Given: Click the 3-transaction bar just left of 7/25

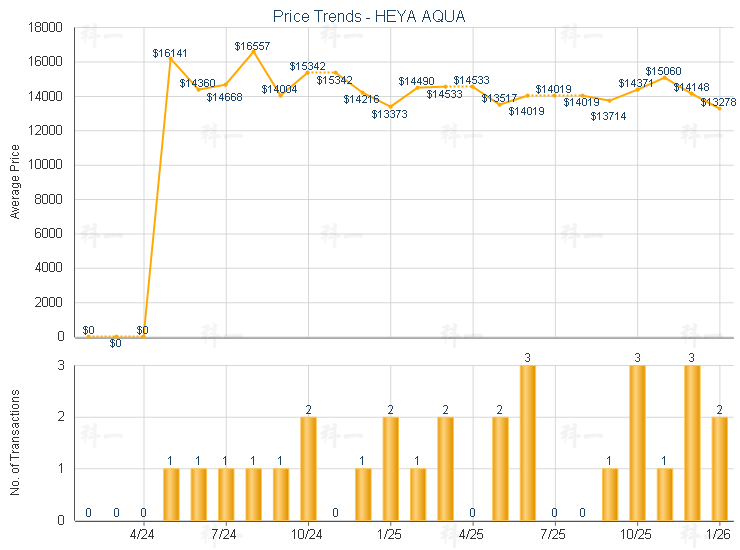Looking at the screenshot, I should [527, 442].
